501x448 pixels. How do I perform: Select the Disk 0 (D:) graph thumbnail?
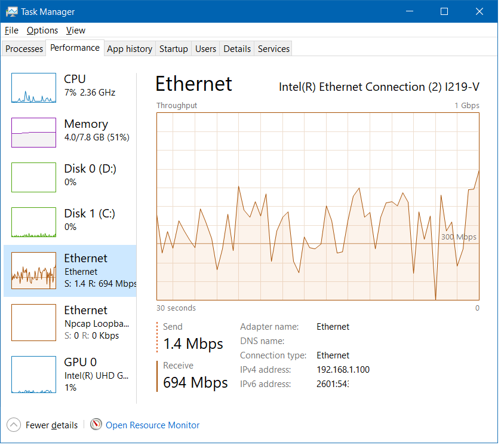[x=34, y=177]
